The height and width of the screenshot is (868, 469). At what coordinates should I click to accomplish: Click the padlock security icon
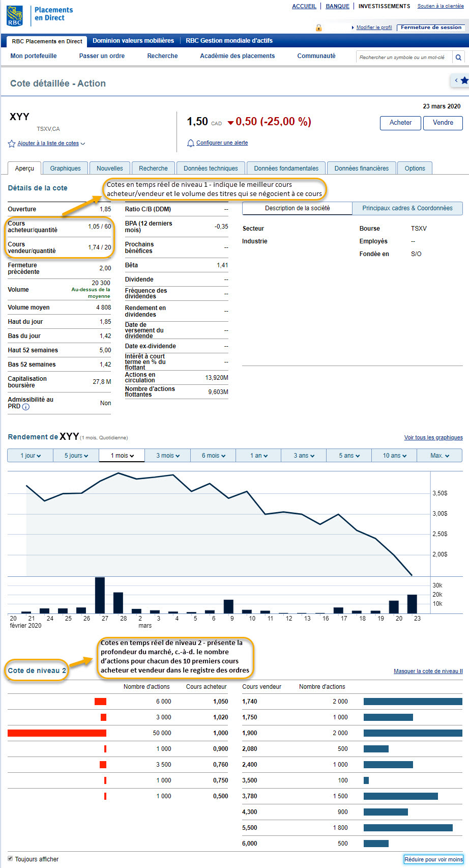click(319, 27)
